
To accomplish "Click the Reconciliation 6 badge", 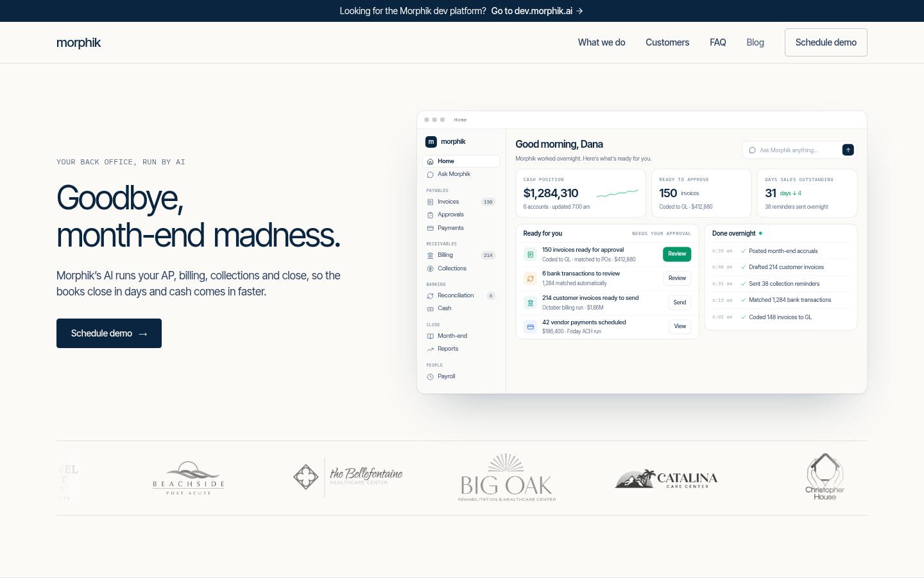I will [x=491, y=295].
